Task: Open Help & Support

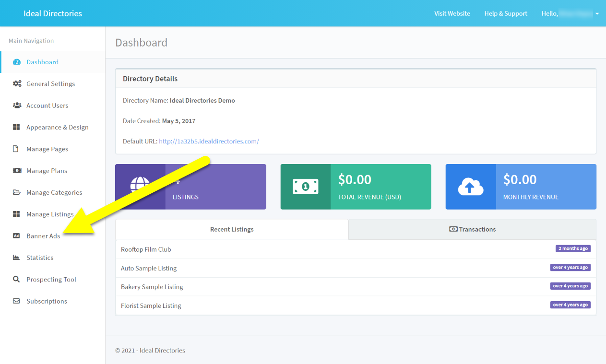Action: pos(506,13)
